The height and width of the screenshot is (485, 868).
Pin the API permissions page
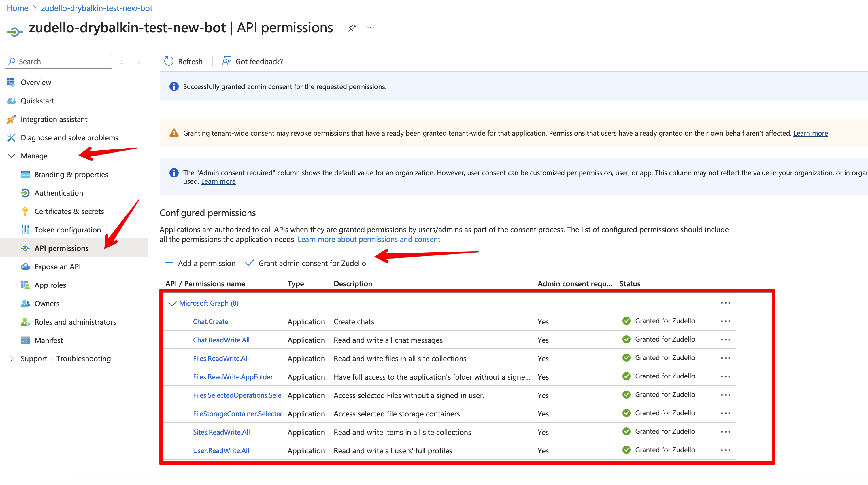352,28
